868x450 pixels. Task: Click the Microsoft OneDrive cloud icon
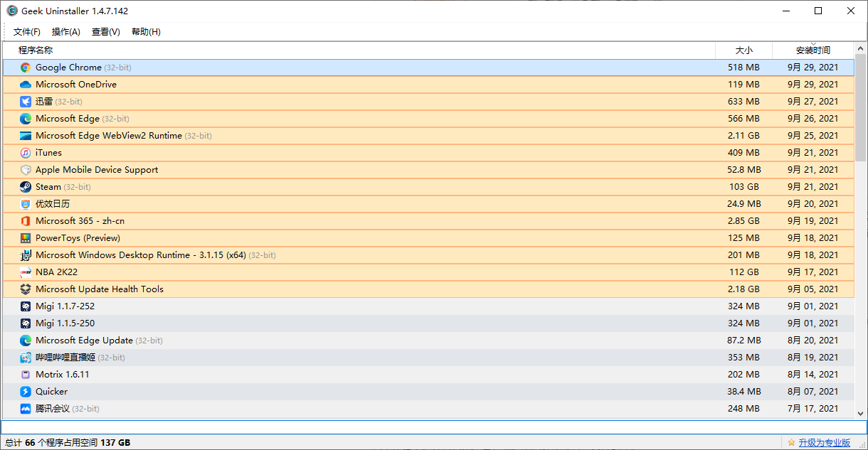coord(26,85)
